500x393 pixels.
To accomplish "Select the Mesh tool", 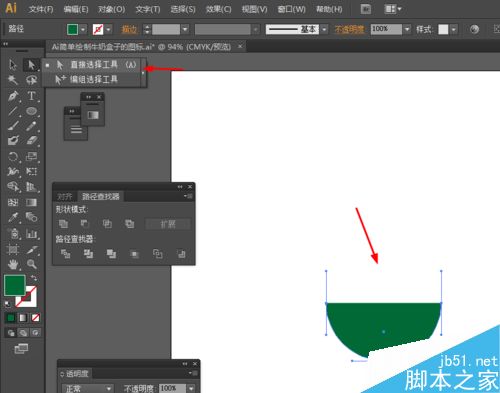I will (x=13, y=202).
